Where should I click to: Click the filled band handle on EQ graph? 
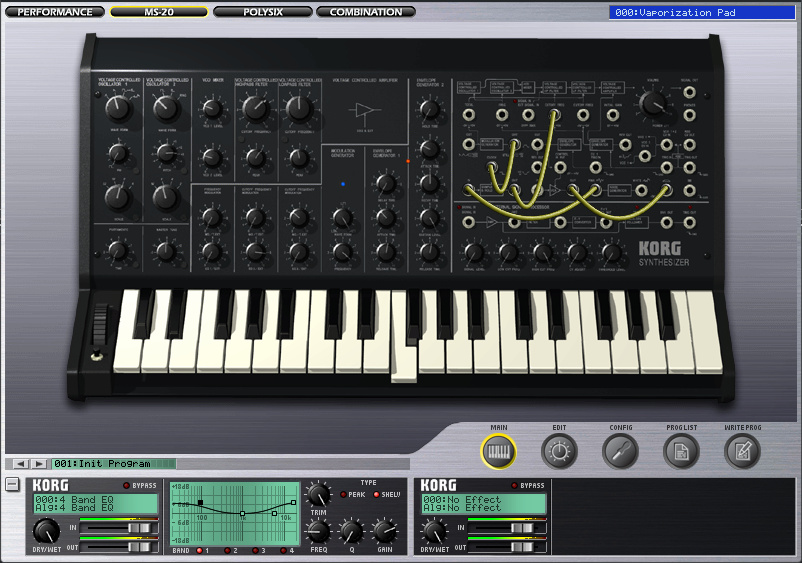[200, 503]
